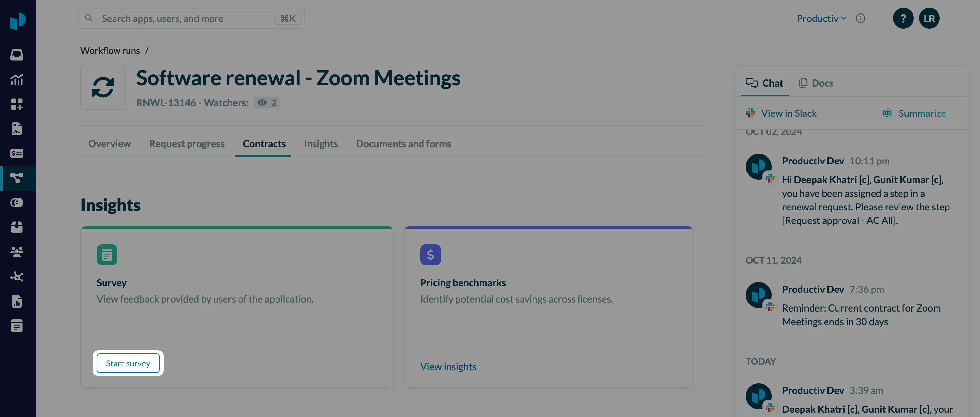Open the inbox icon in sidebar

click(17, 55)
